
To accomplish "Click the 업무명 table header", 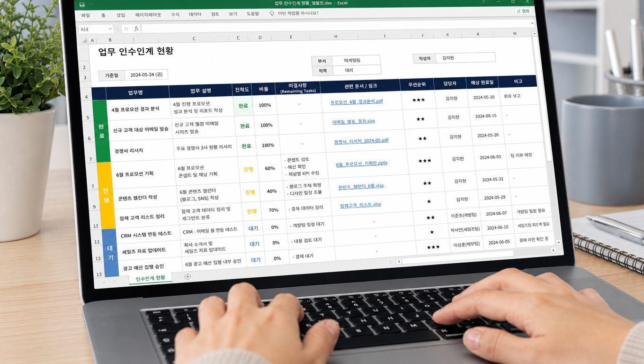I will (135, 92).
